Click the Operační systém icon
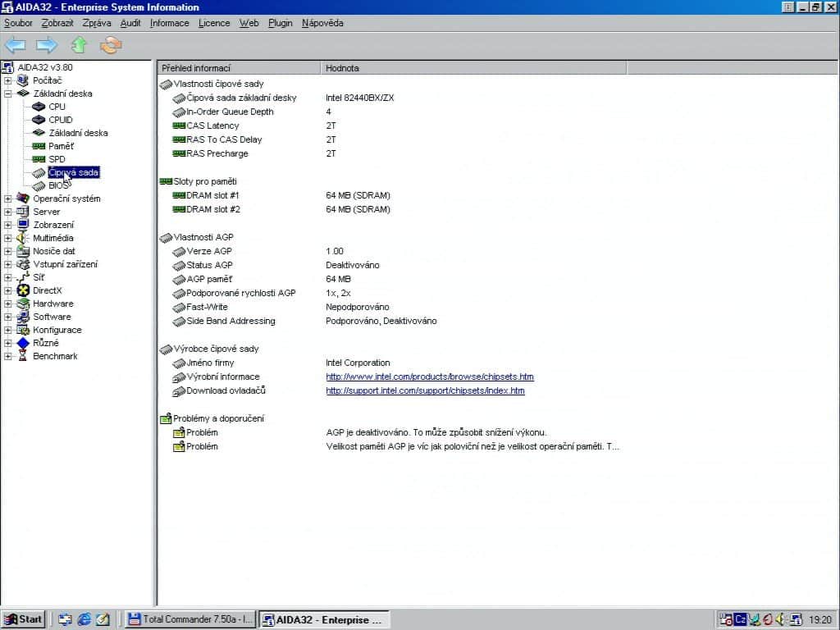840x630 pixels. pyautogui.click(x=22, y=199)
